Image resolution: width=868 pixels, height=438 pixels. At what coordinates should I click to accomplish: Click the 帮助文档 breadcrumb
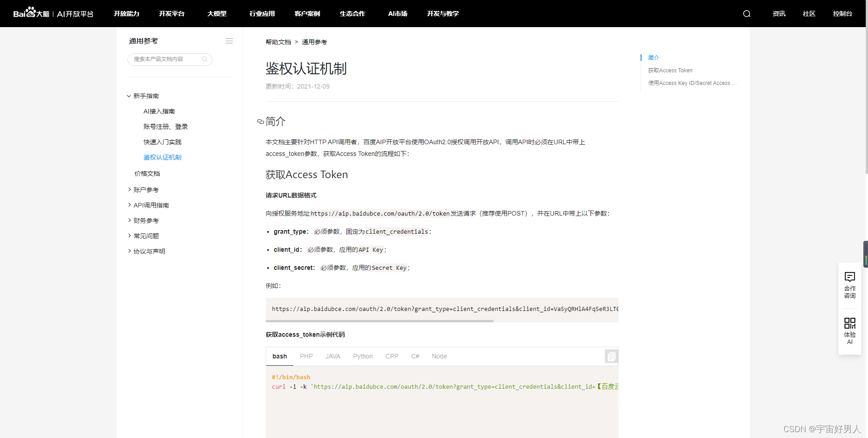pos(278,42)
